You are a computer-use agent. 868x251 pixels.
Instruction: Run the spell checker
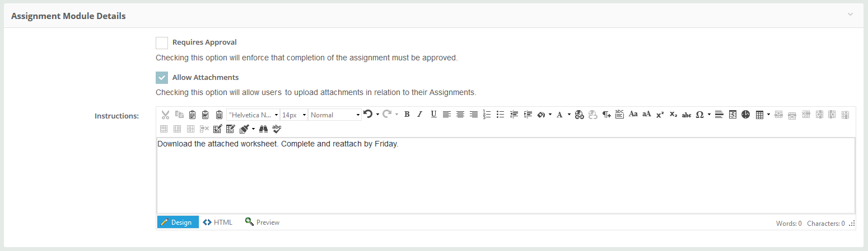[277, 129]
